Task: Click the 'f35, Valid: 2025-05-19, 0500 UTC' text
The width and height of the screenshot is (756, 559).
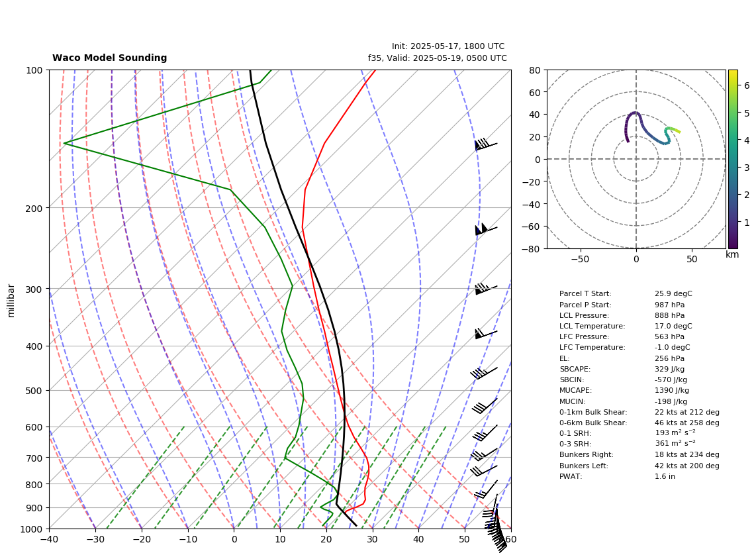Action: (x=438, y=58)
